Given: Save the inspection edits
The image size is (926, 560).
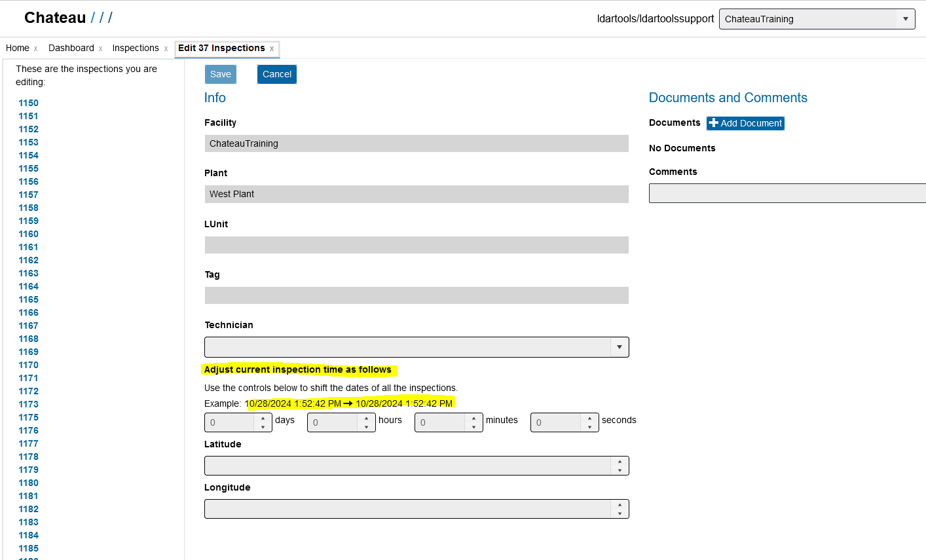Looking at the screenshot, I should pos(221,74).
